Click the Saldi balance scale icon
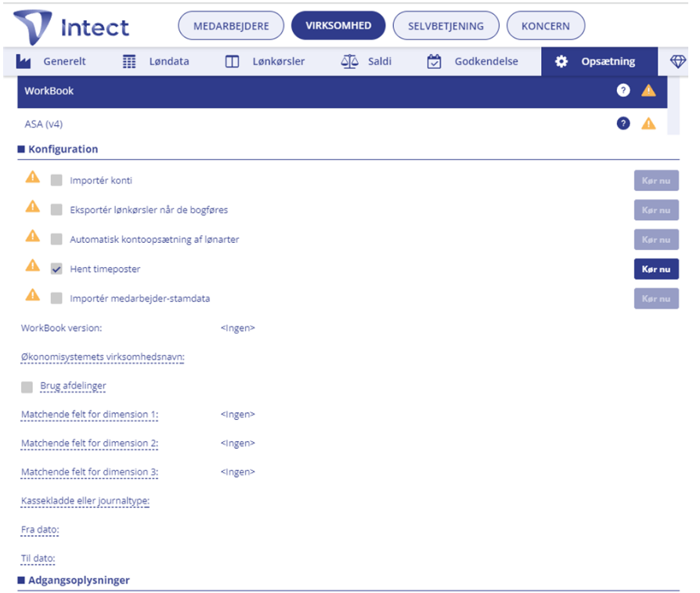The width and height of the screenshot is (700, 593). coord(349,62)
